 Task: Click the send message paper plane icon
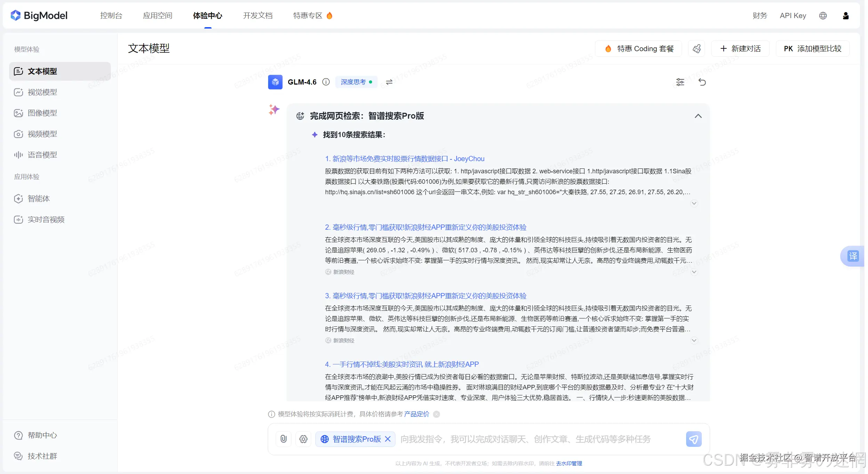[x=693, y=439]
